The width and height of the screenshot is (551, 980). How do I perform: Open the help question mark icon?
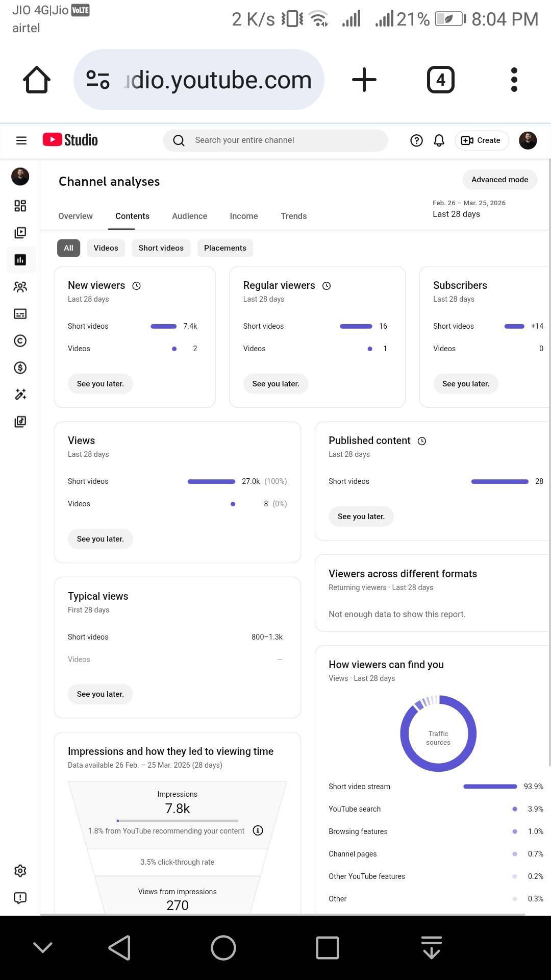coord(416,140)
